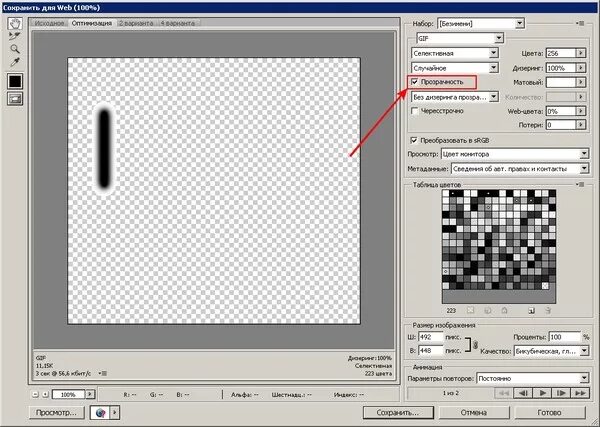This screenshot has height=427, width=600.
Task: Click the lock color icon
Action: coord(504,311)
